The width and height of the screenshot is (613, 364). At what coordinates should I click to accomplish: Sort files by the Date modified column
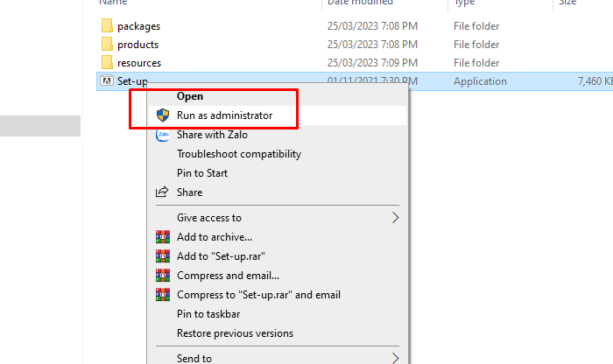[x=362, y=3]
